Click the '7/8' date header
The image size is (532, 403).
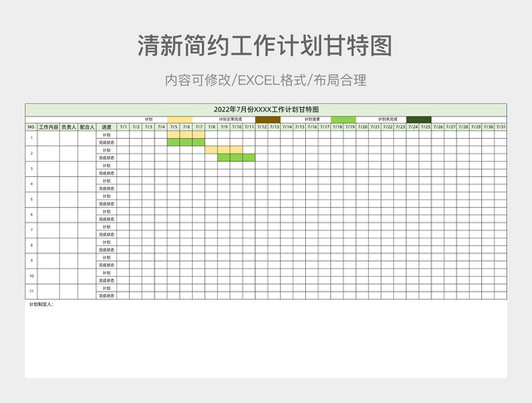pyautogui.click(x=211, y=127)
